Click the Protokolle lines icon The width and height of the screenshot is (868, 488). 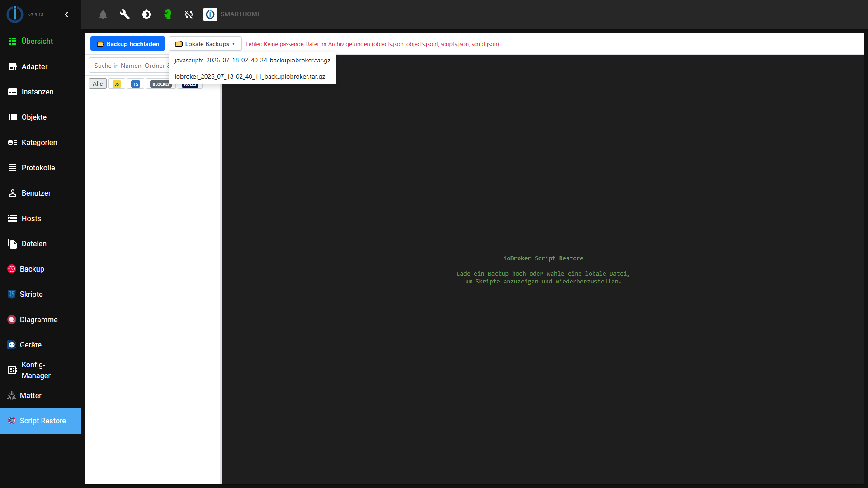tap(13, 168)
